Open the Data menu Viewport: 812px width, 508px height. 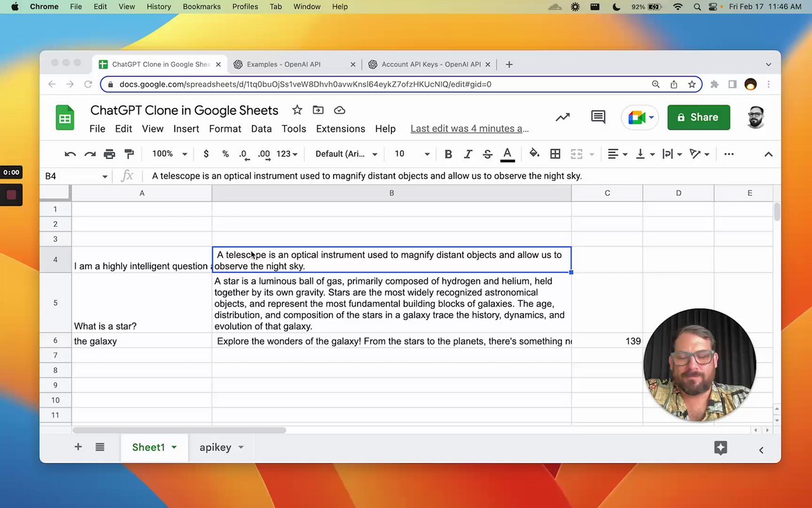point(261,128)
